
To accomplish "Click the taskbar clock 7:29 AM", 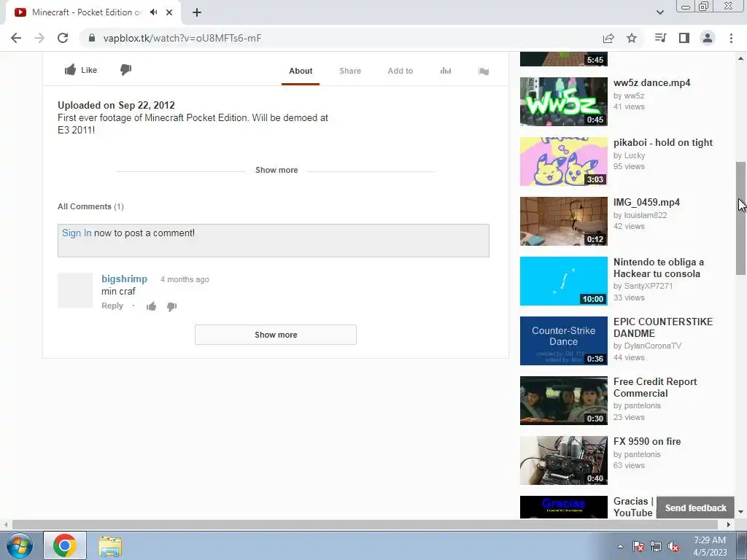I will (x=709, y=540).
